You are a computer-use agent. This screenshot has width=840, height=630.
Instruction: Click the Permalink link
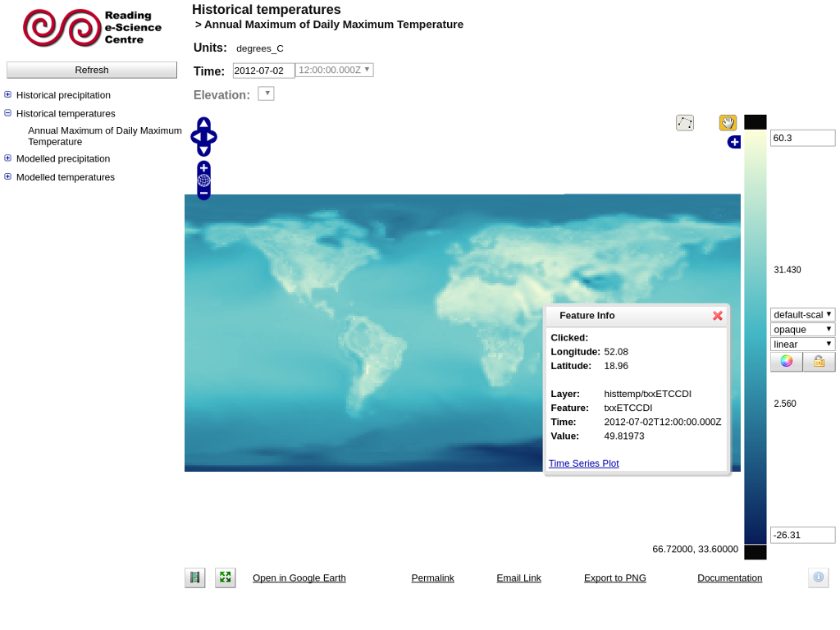[x=433, y=578]
